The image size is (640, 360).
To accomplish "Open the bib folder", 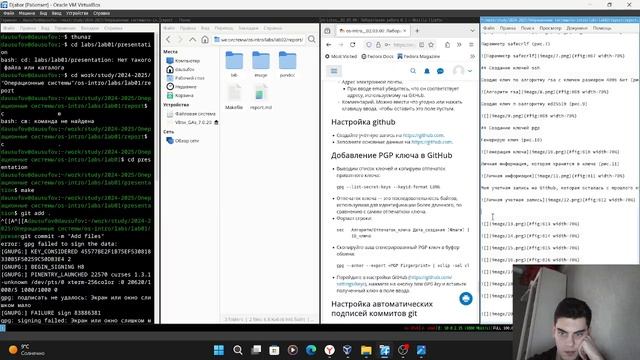I will tap(234, 64).
